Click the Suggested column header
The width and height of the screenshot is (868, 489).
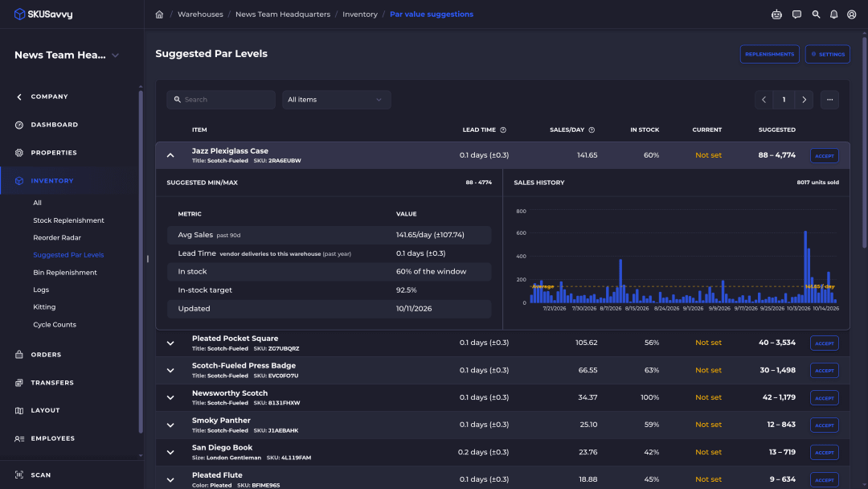coord(776,130)
